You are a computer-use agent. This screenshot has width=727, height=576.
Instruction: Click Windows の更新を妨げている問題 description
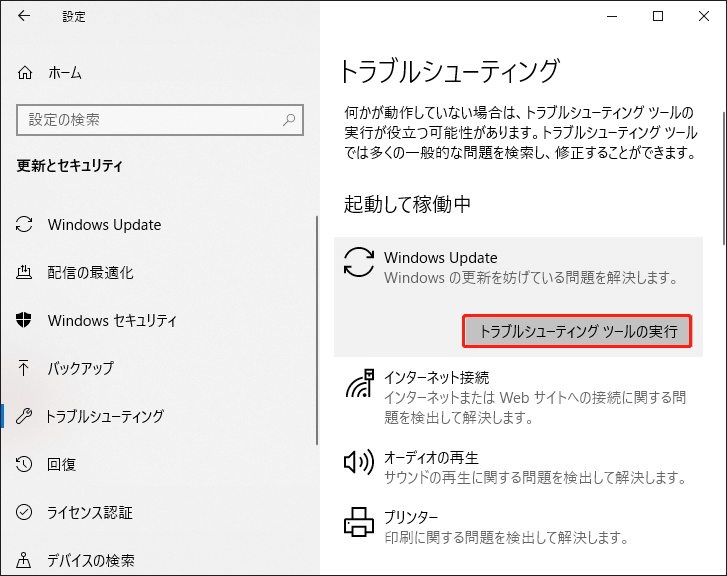point(531,278)
